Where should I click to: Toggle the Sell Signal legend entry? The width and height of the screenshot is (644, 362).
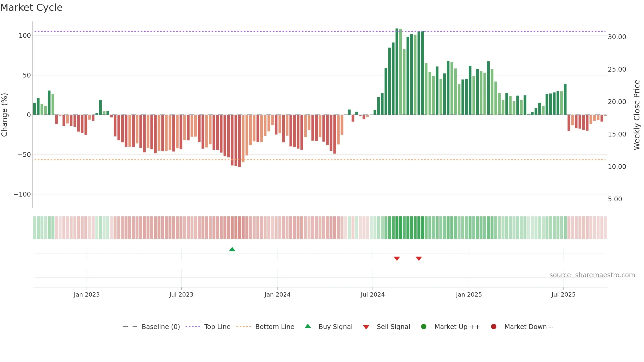point(386,327)
